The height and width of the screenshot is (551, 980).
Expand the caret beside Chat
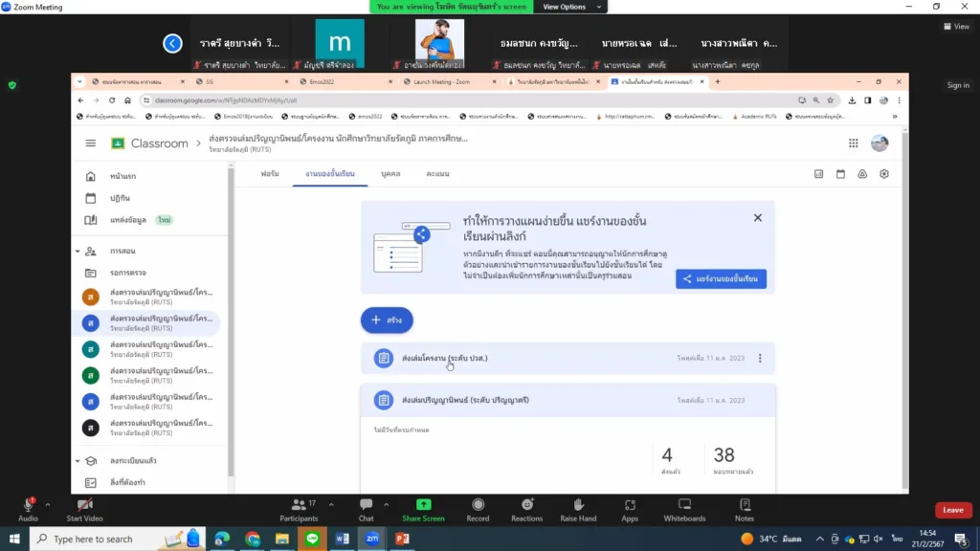(x=387, y=505)
